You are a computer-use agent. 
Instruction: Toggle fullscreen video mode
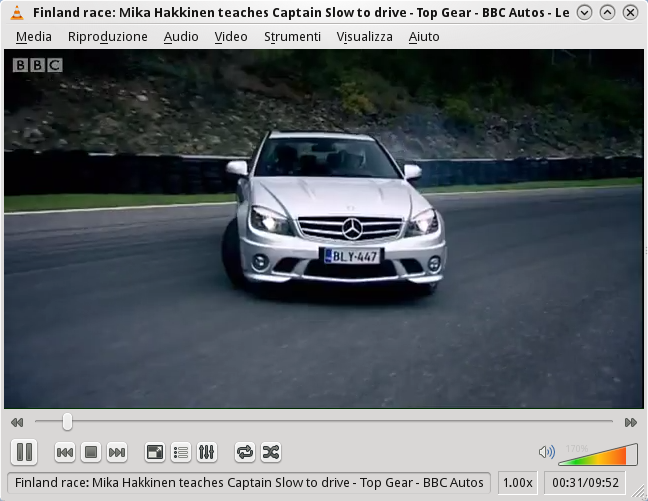(x=155, y=452)
